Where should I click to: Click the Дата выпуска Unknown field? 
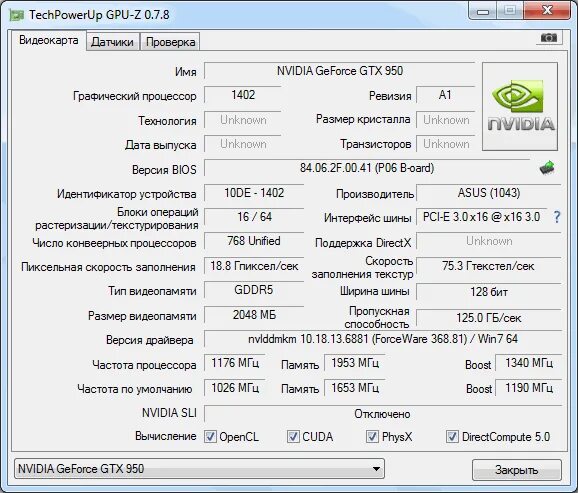(243, 144)
